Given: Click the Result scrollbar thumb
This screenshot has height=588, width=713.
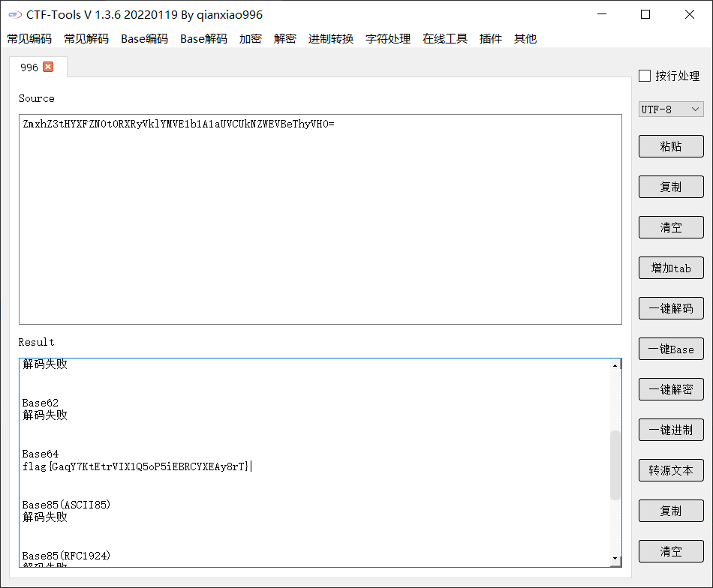Looking at the screenshot, I should 615,465.
